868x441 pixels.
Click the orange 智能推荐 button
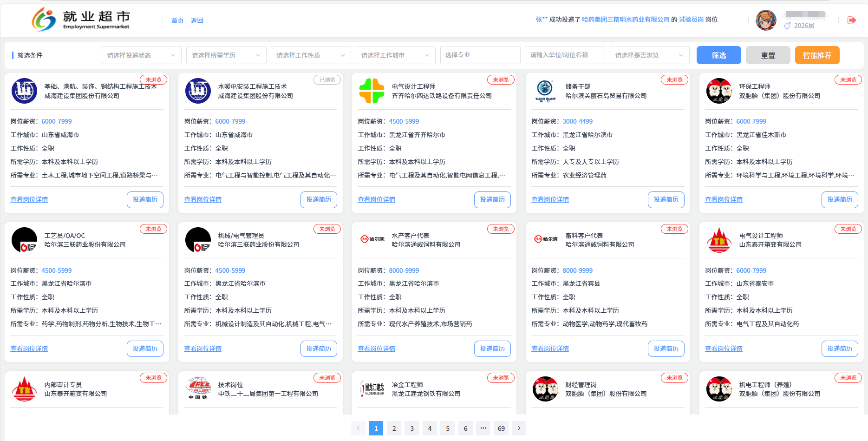click(x=817, y=55)
